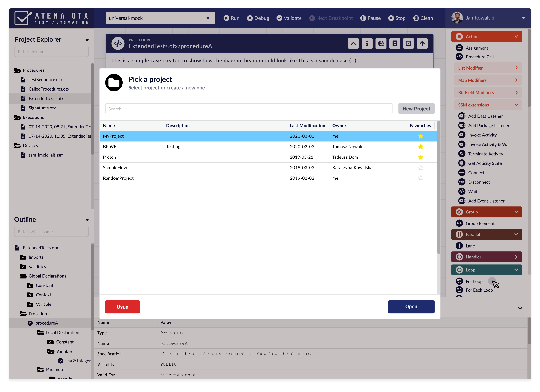Viewport: 540px width, 392px height.
Task: Open the procedure info icon
Action: click(367, 44)
